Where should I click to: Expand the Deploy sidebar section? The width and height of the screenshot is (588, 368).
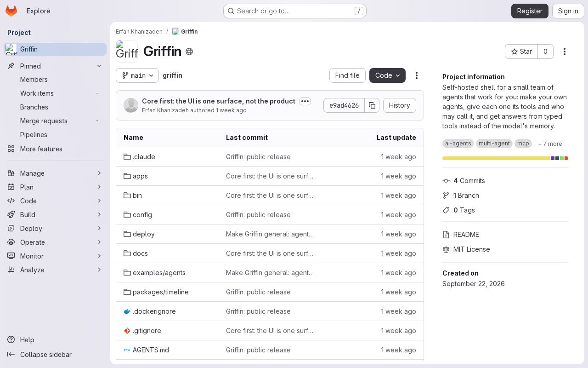55,229
